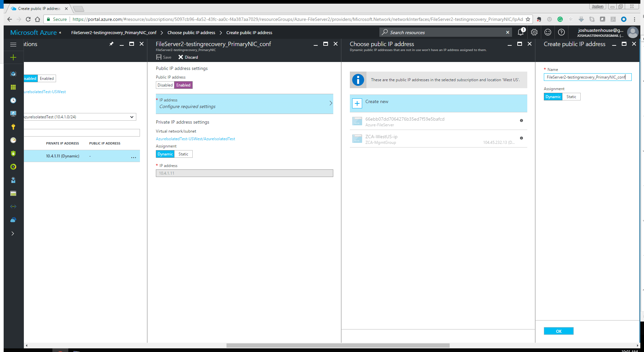Image resolution: width=644 pixels, height=352 pixels.
Task: Open IP address required settings with the chevron
Action: click(330, 103)
